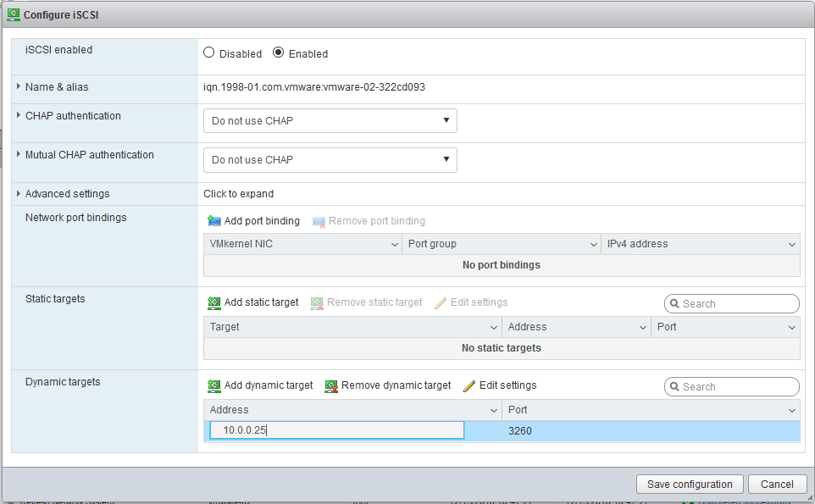
Task: Click Remove static target label
Action: (x=374, y=302)
